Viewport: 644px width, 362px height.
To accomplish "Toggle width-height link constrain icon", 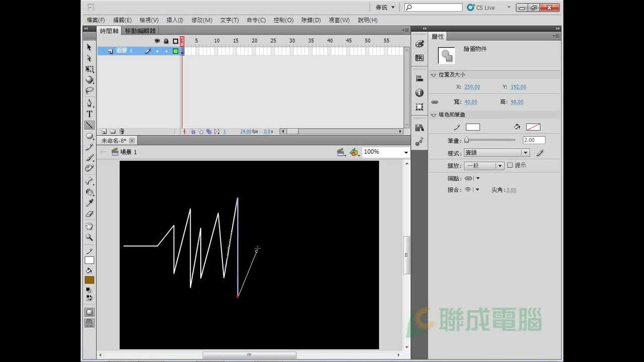I will (435, 102).
